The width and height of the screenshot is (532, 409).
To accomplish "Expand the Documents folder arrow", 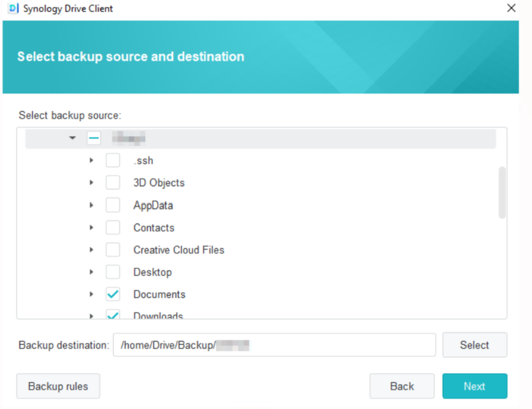I will click(x=92, y=295).
